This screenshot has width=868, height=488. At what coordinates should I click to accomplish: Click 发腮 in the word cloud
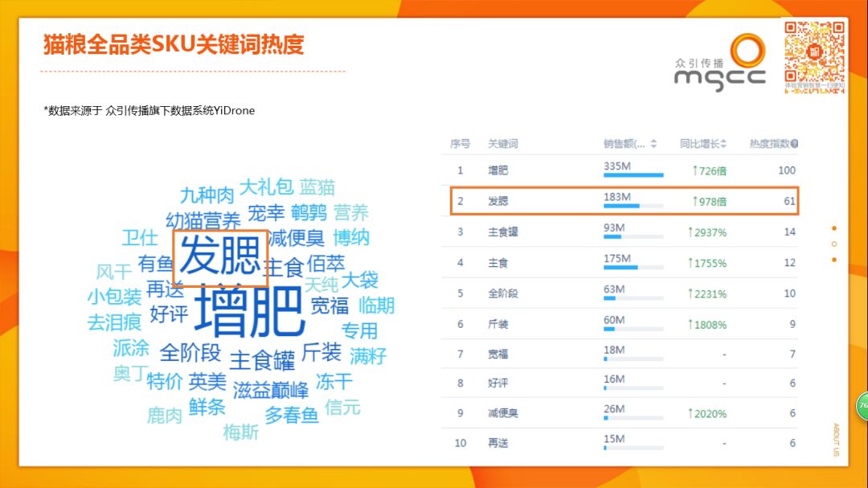220,256
